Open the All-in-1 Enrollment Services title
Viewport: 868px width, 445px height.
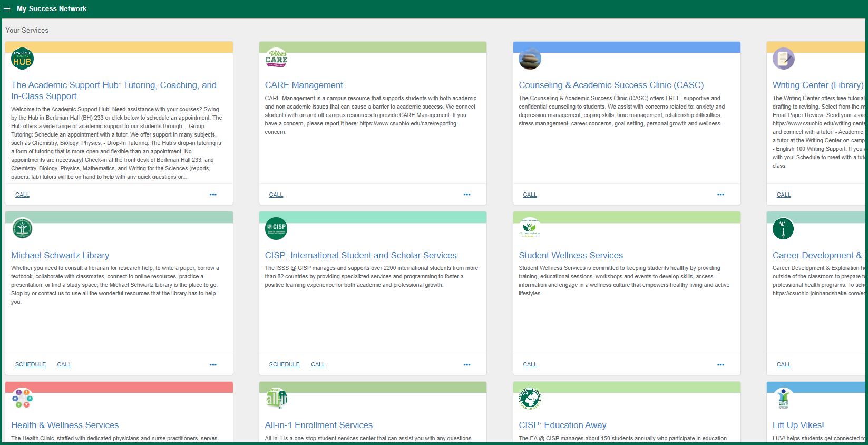(318, 425)
